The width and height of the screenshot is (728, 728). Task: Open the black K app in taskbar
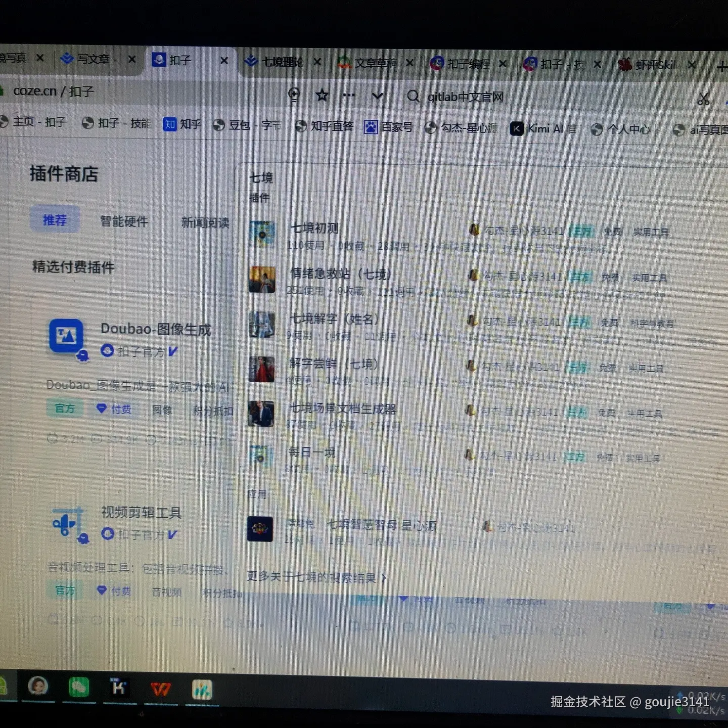point(119,688)
